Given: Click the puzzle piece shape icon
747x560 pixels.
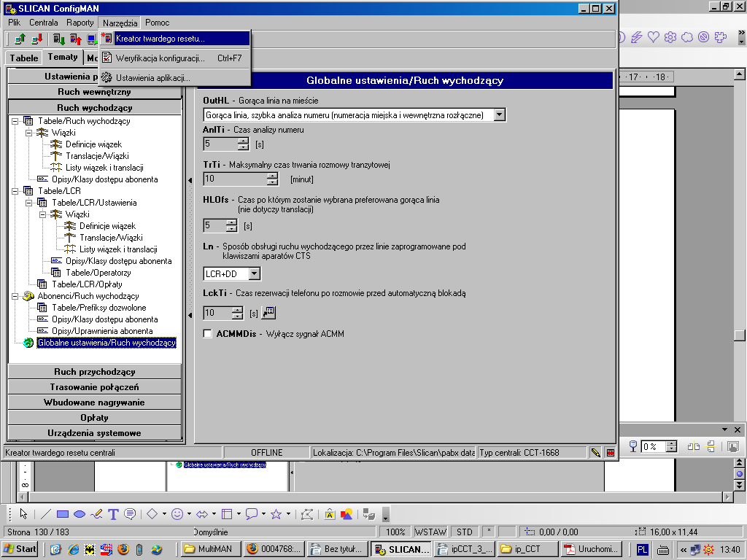Looking at the screenshot, I should click(x=721, y=36).
